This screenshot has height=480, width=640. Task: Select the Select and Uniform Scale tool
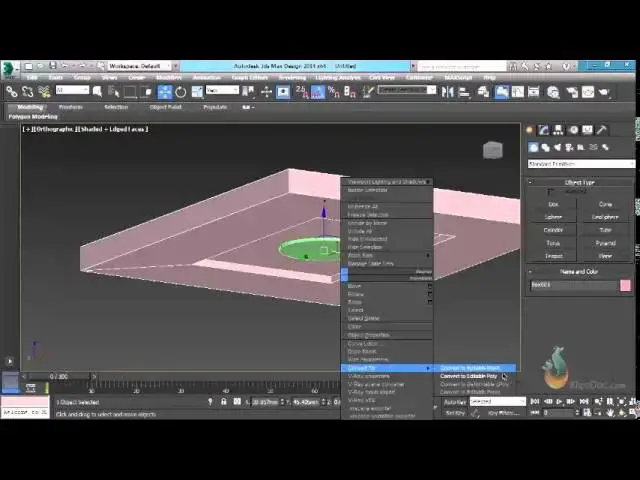[x=197, y=92]
